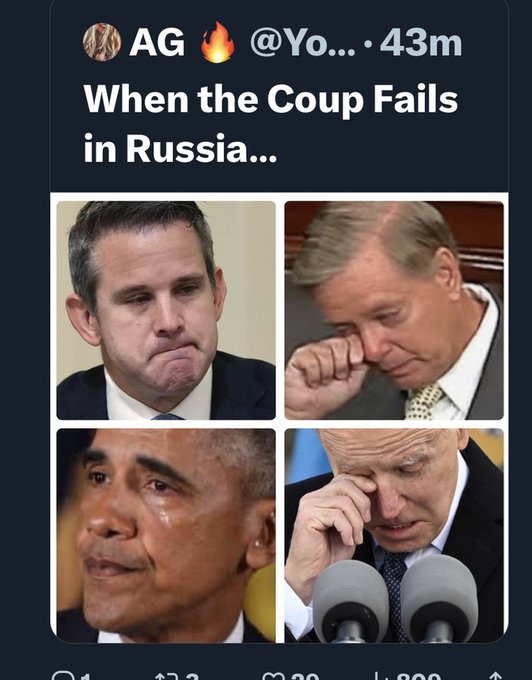Open photo of man wiping eye with fist
Screen dimensions: 532x680
(394, 311)
